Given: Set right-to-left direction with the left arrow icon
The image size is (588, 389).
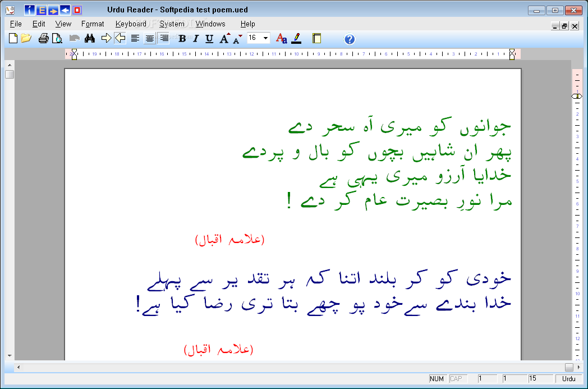Looking at the screenshot, I should [120, 38].
